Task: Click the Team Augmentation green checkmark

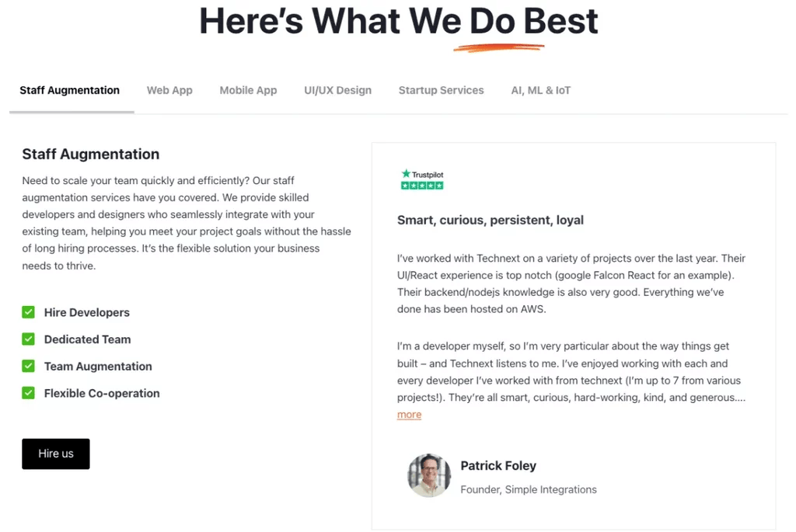Action: click(29, 366)
